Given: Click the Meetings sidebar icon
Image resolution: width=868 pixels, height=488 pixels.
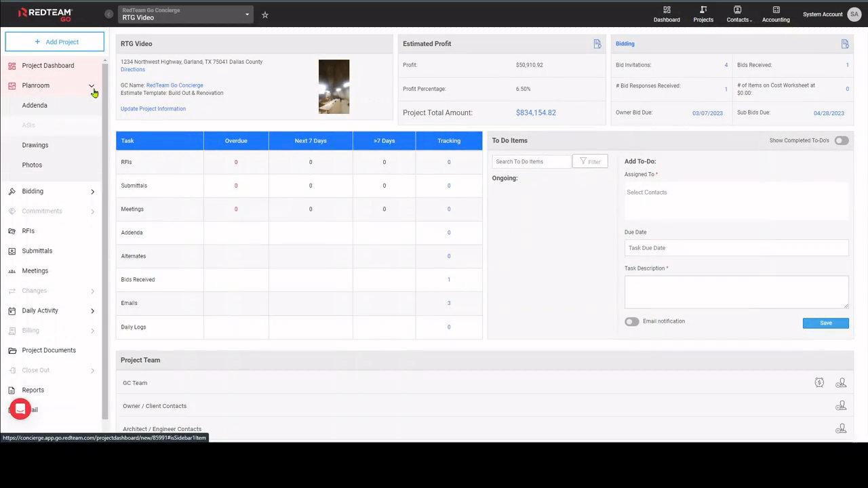Looking at the screenshot, I should point(12,271).
